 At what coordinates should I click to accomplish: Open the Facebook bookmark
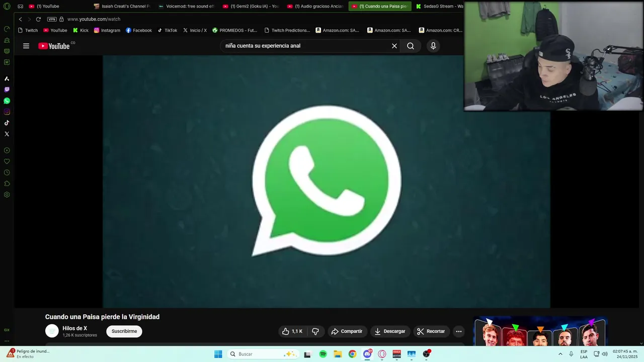coord(139,30)
